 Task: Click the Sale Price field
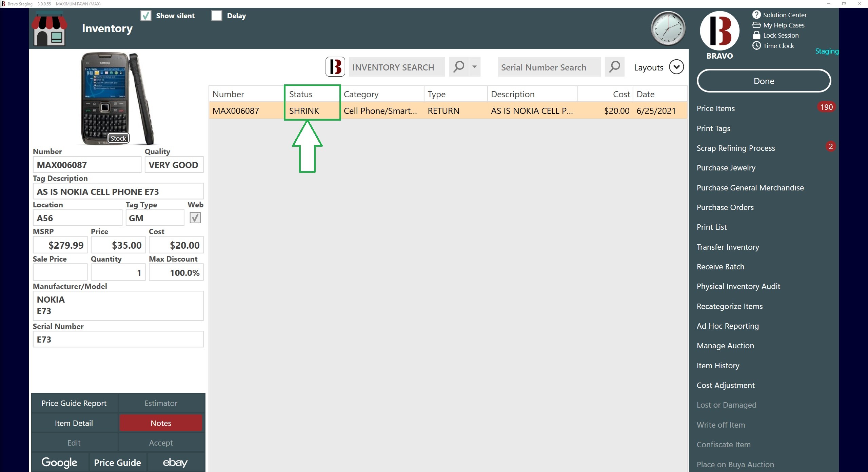tap(60, 272)
